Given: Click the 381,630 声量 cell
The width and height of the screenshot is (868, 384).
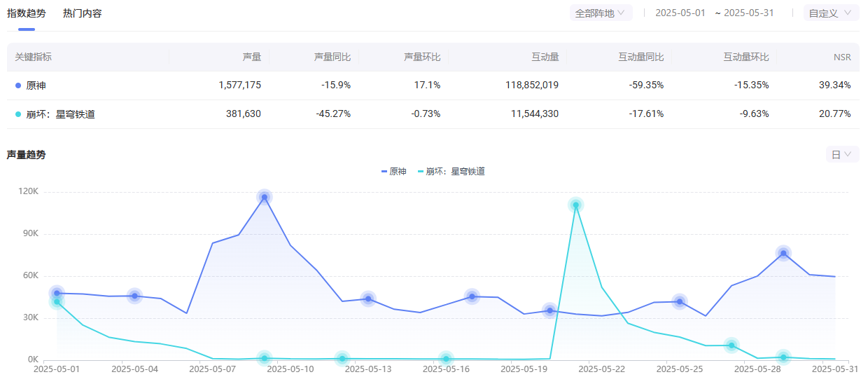Looking at the screenshot, I should (244, 114).
